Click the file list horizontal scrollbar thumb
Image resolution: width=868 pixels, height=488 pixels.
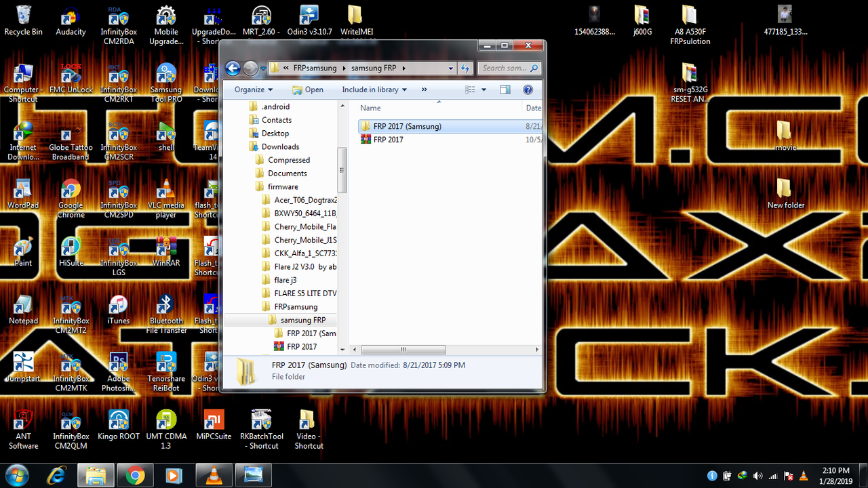[403, 350]
